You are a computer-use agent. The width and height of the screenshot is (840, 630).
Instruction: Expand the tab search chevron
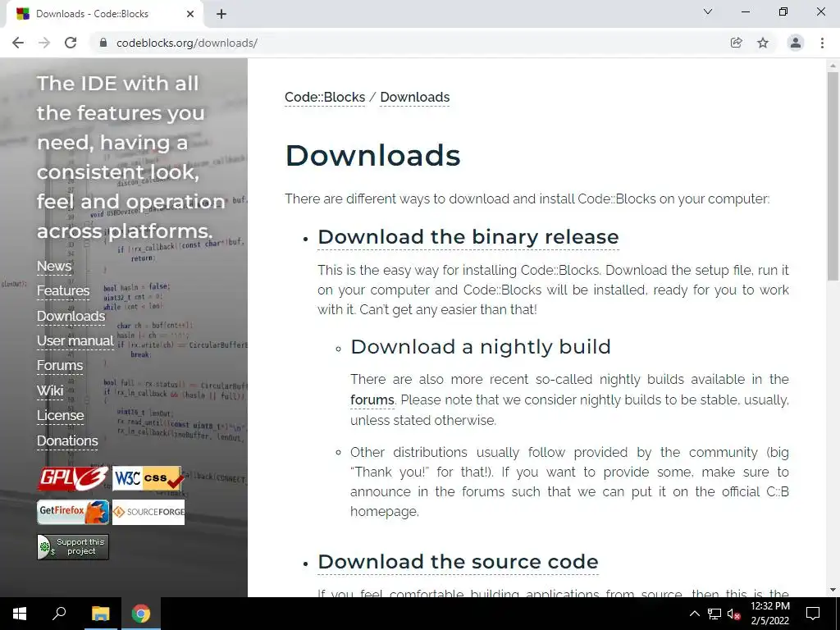pyautogui.click(x=708, y=11)
